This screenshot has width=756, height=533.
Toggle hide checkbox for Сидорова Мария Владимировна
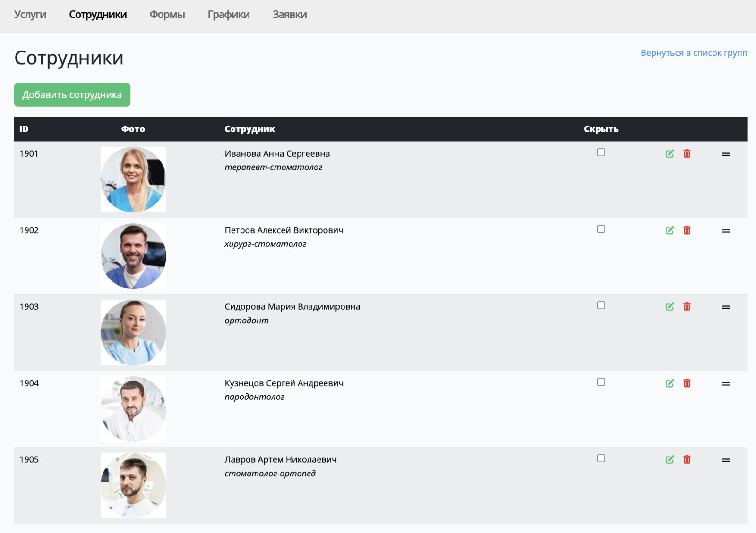click(601, 305)
